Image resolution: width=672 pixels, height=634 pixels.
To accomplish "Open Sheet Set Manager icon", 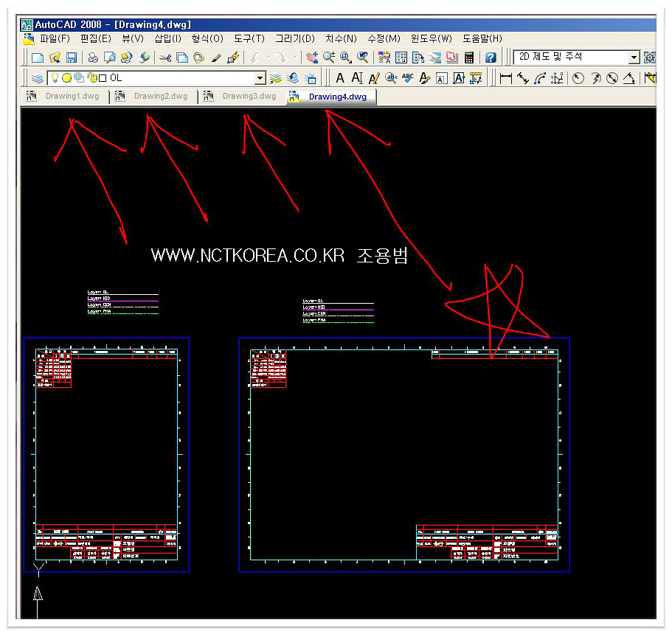I will (x=435, y=58).
